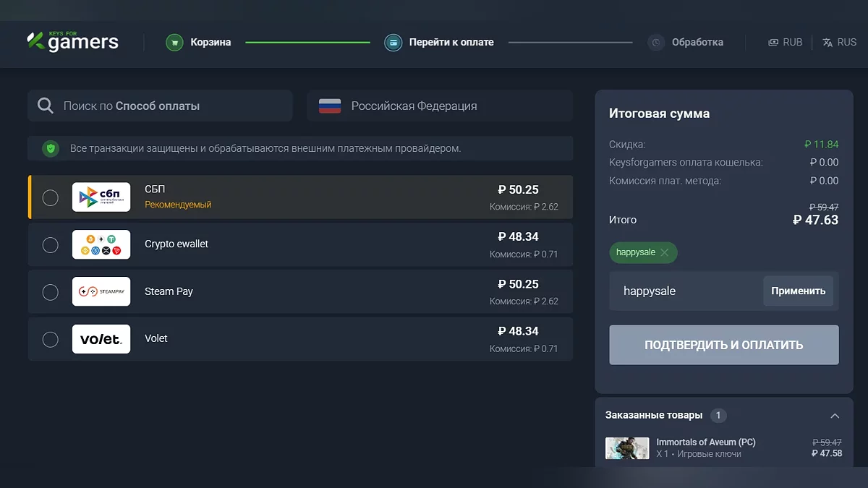Click the Immortals of Aveum thumbnail
Image resolution: width=868 pixels, height=488 pixels.
click(x=627, y=448)
